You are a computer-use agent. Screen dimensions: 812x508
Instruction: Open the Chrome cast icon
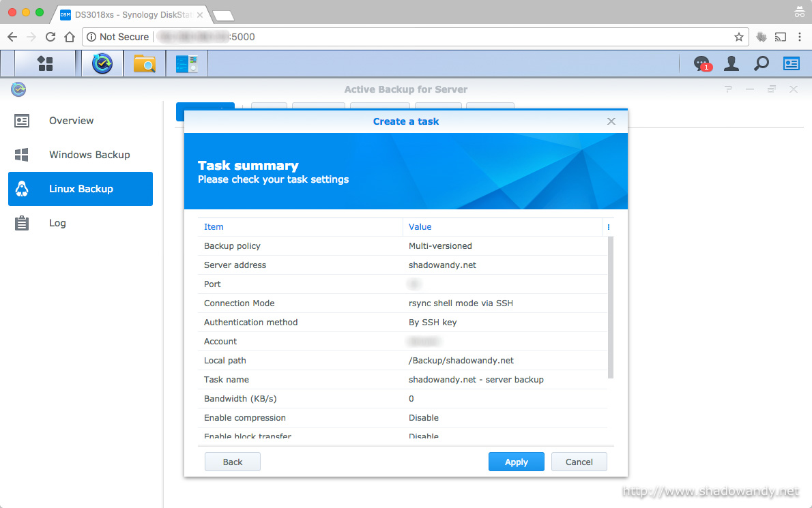coord(781,37)
